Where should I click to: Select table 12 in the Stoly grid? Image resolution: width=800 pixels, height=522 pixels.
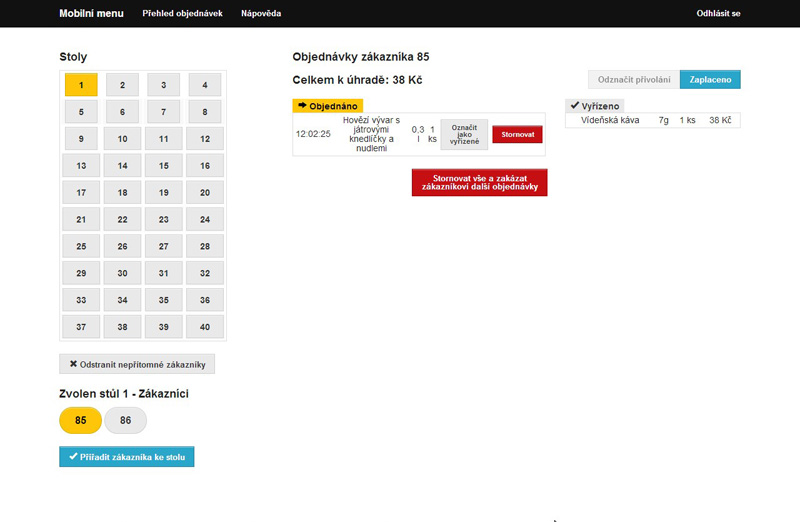pos(205,139)
